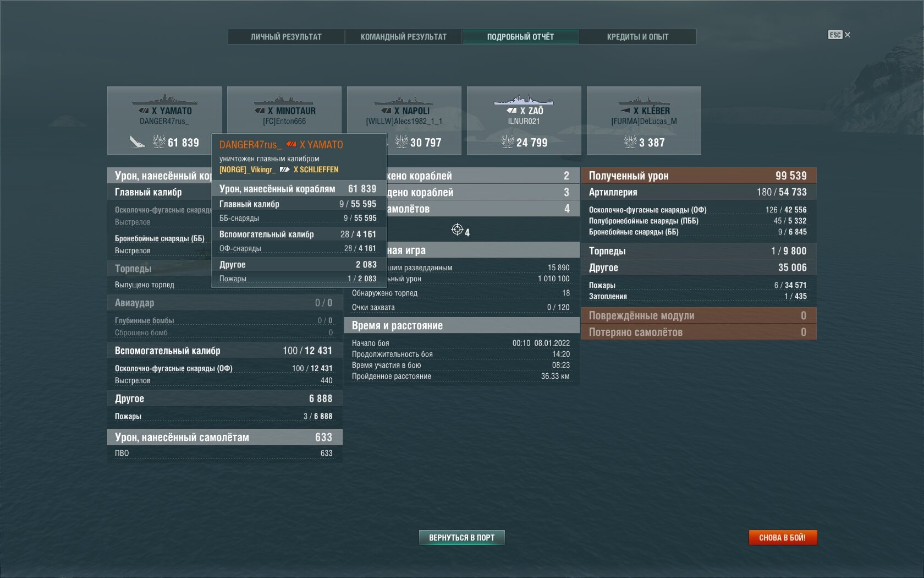The width and height of the screenshot is (924, 578).
Task: Click the Полученный урон header
Action: (698, 176)
